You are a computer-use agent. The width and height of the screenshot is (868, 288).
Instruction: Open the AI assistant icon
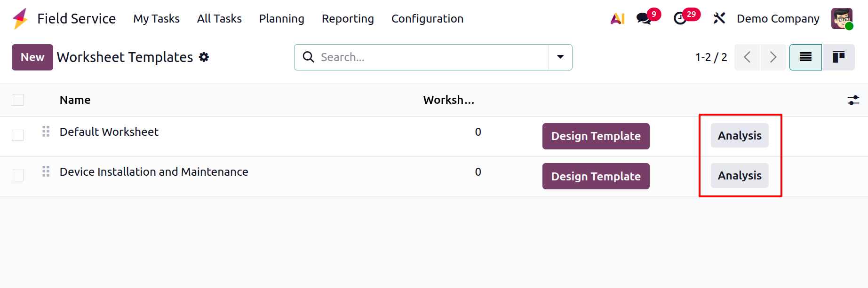617,19
